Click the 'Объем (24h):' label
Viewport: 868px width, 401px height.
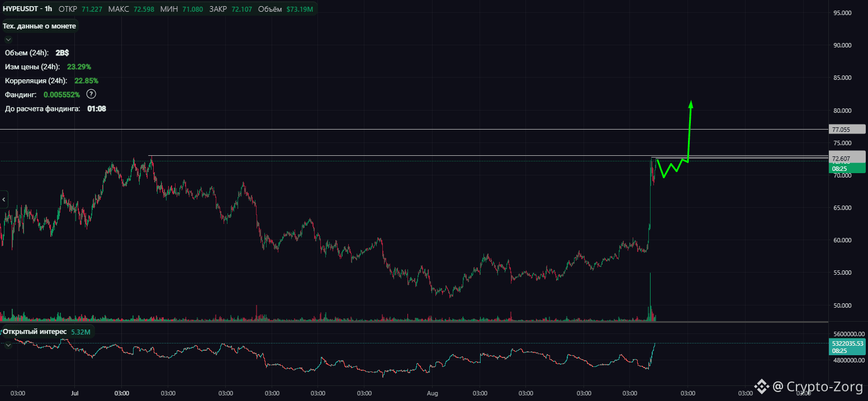(27, 52)
